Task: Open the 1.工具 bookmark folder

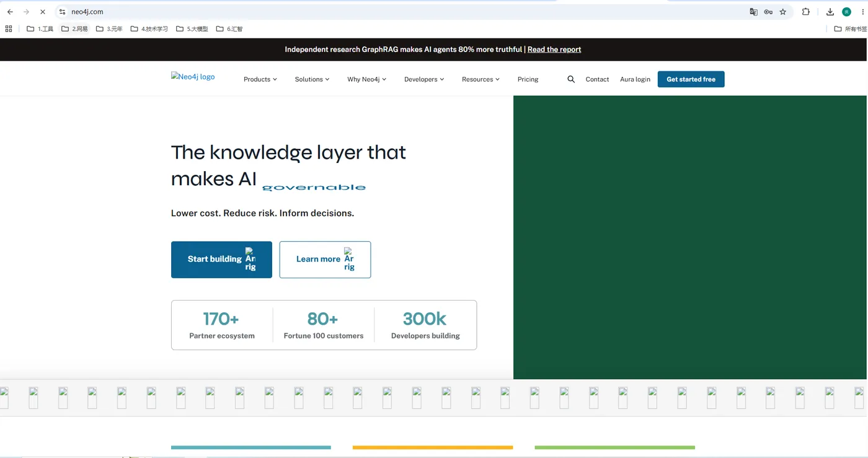Action: pyautogui.click(x=40, y=29)
